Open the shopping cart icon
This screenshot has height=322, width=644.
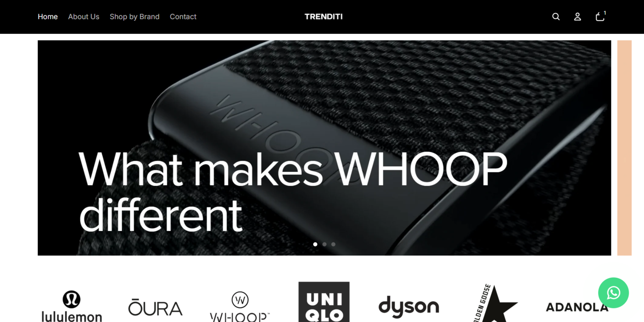pos(600,16)
